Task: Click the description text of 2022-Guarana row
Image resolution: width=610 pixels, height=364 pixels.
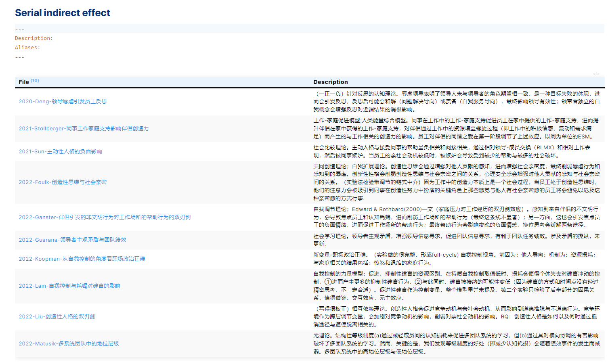Action: click(457, 240)
